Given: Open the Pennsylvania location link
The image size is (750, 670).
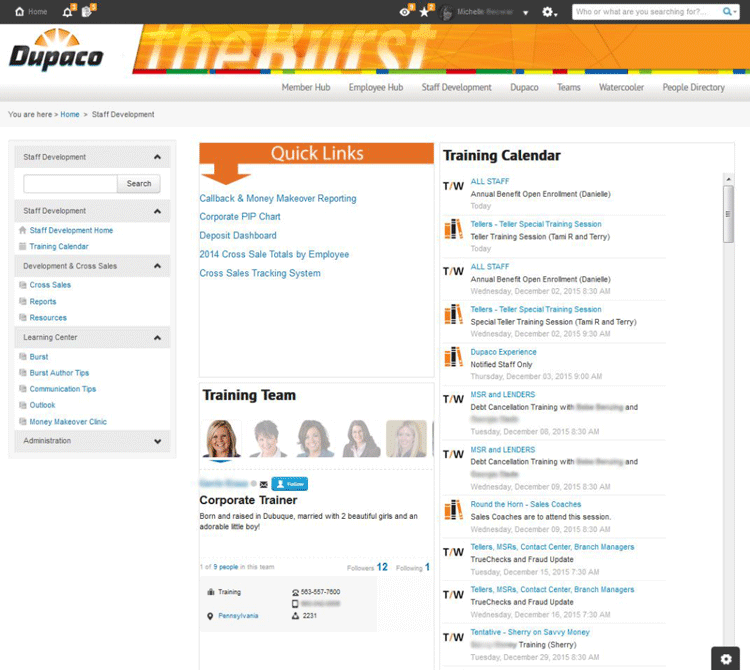Looking at the screenshot, I should 238,616.
